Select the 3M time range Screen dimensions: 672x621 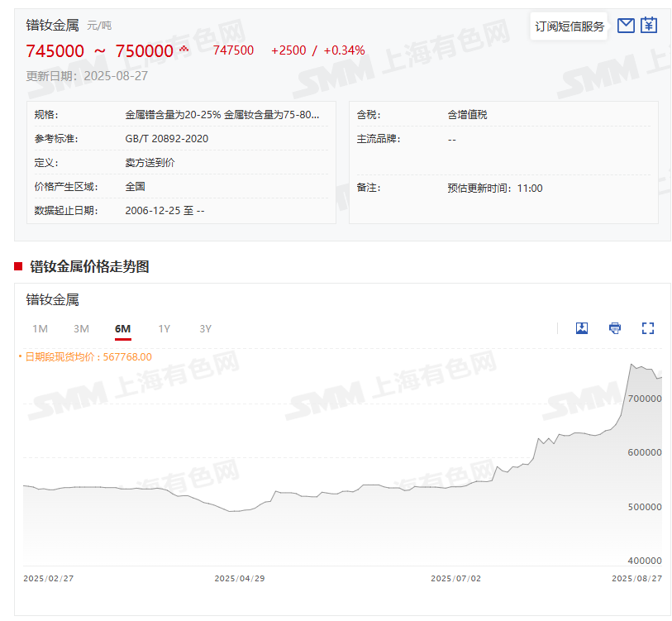[x=81, y=329]
